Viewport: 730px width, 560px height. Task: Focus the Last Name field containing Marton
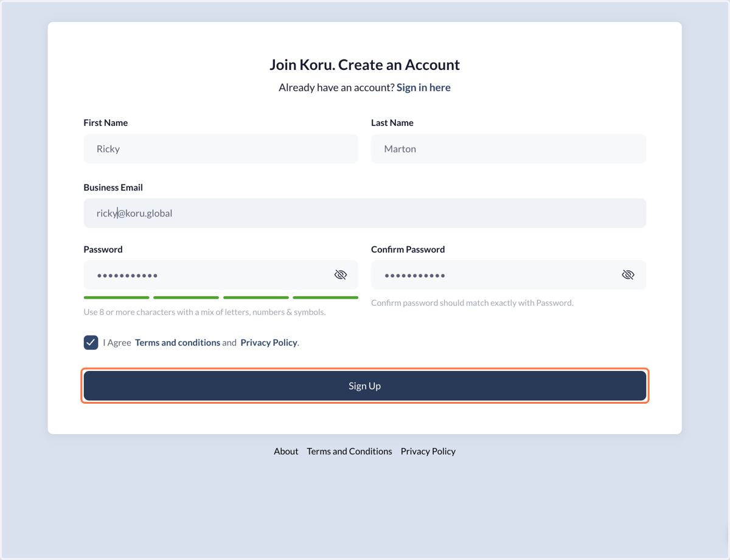pyautogui.click(x=509, y=148)
